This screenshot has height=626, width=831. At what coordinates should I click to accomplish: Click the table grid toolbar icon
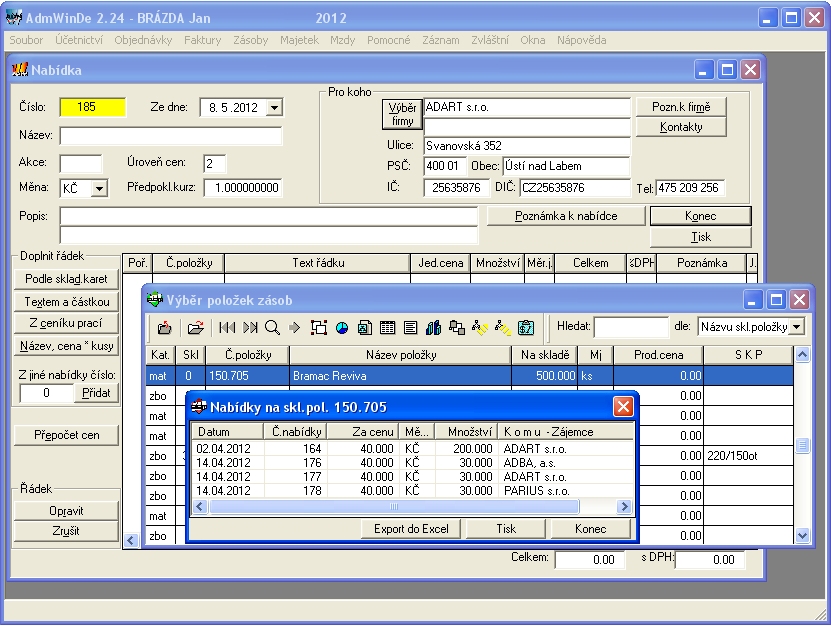tap(387, 328)
